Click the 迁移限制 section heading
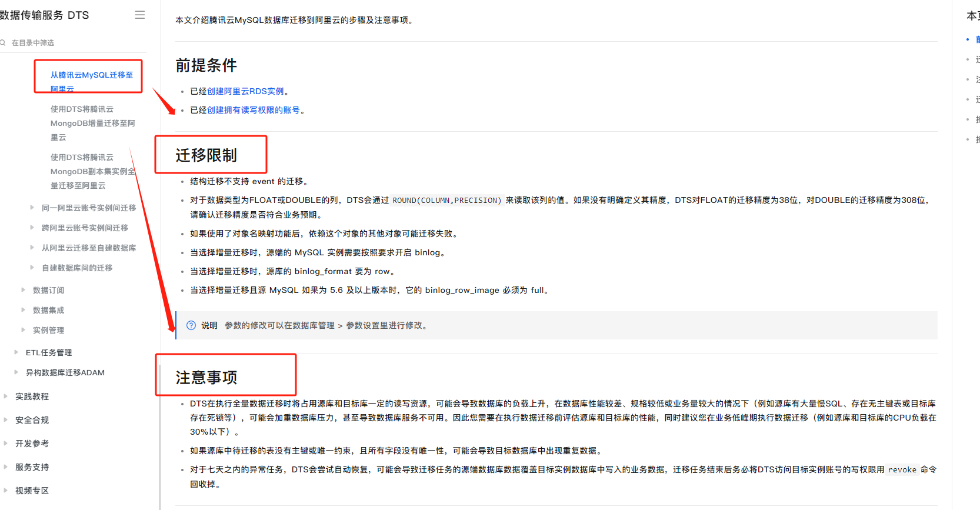980x510 pixels. point(206,155)
